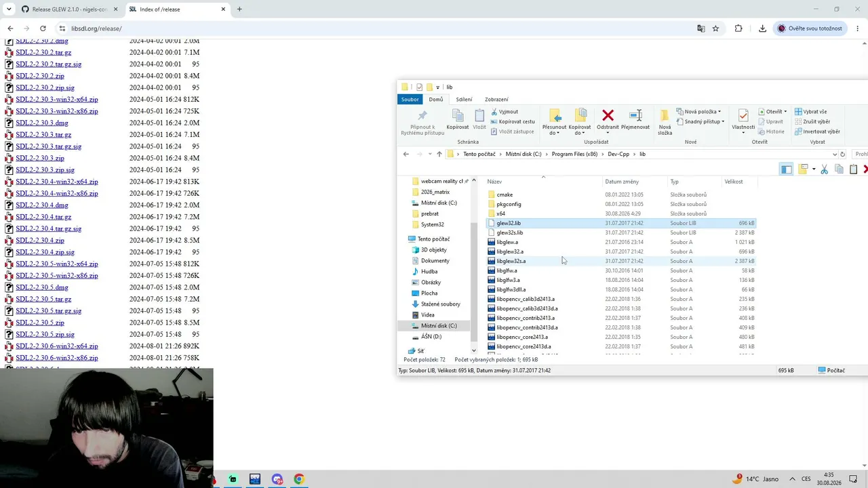Image resolution: width=868 pixels, height=488 pixels.
Task: Click the properties checkmark in Explorer title bar
Action: point(420,87)
